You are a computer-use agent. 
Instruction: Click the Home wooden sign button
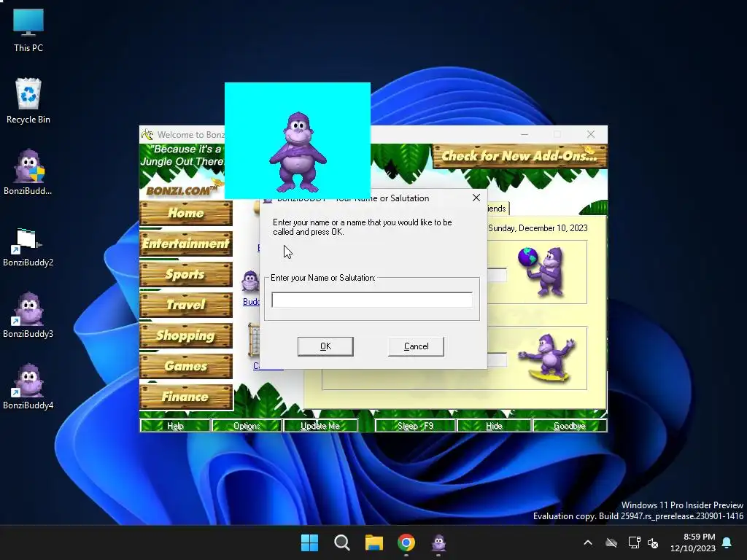pos(186,213)
